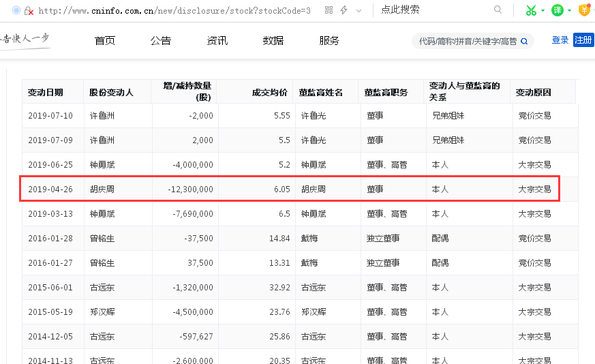Click the green scissors screenshot icon
This screenshot has height=364, width=595.
click(531, 10)
